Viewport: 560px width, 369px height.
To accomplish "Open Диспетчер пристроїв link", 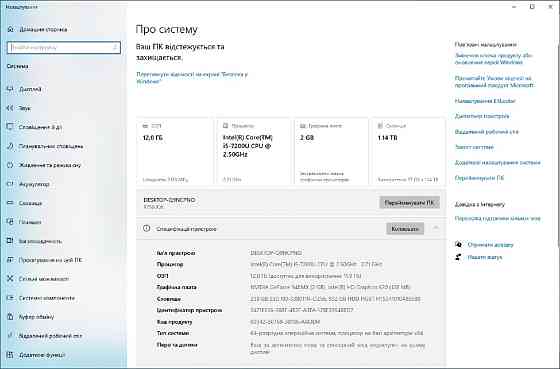I will pos(482,116).
